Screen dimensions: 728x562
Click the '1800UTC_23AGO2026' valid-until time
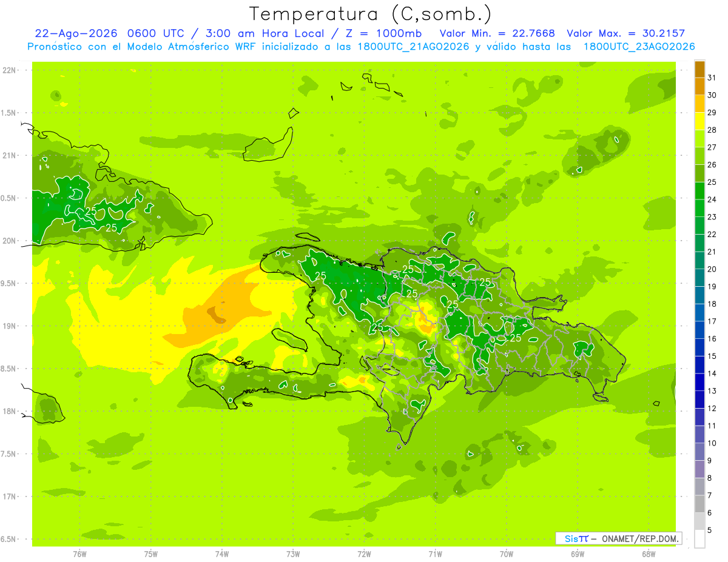tap(639, 47)
